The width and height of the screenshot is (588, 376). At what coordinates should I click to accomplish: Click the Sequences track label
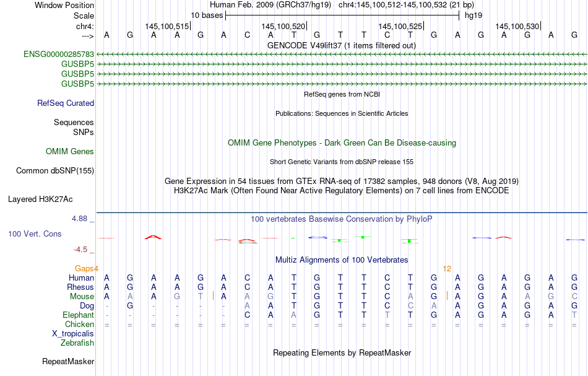(74, 122)
